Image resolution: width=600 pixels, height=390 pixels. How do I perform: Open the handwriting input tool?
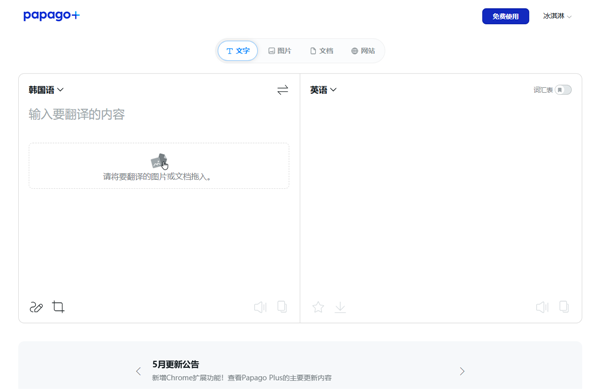click(x=36, y=307)
